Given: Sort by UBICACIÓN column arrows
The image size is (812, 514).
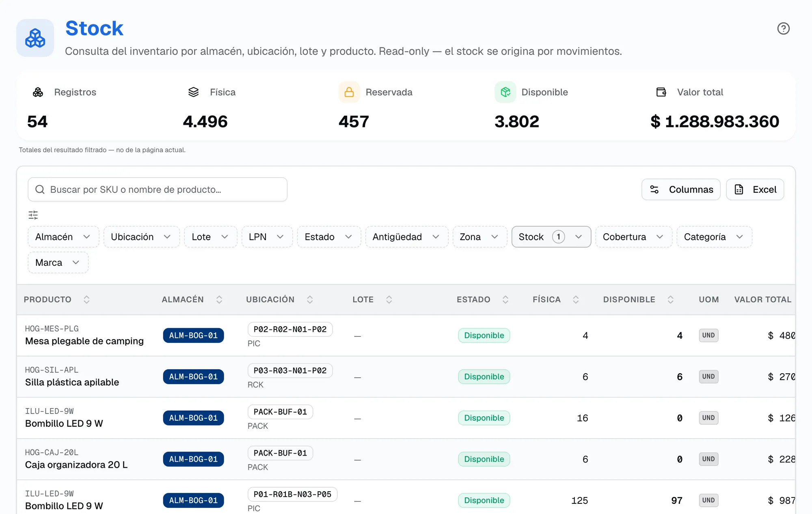Looking at the screenshot, I should click(x=310, y=299).
